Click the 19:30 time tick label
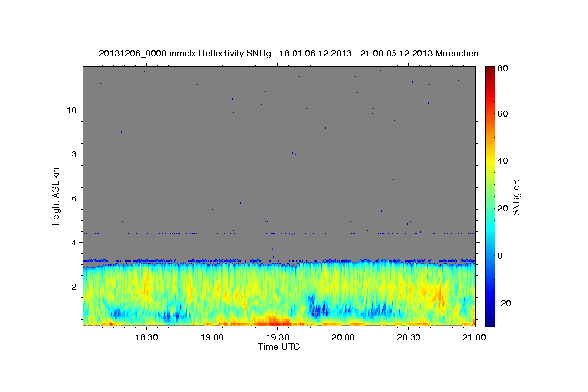Viewport: 588px width, 392px height. pyautogui.click(x=277, y=338)
